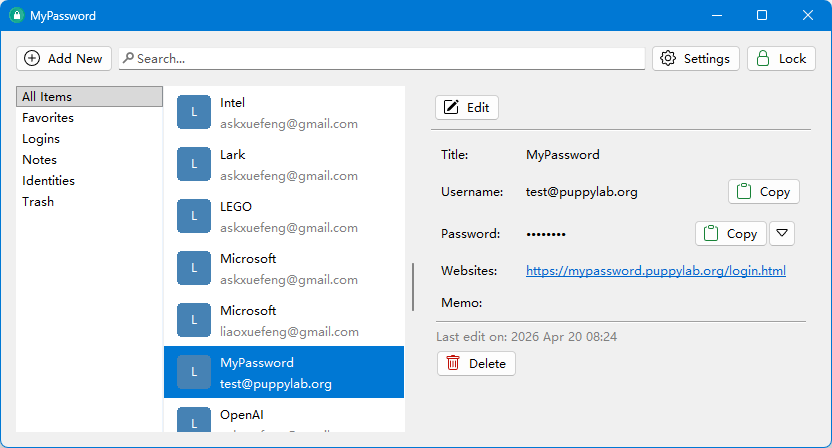Expand the password copy options dropdown arrow
832x448 pixels.
click(784, 234)
